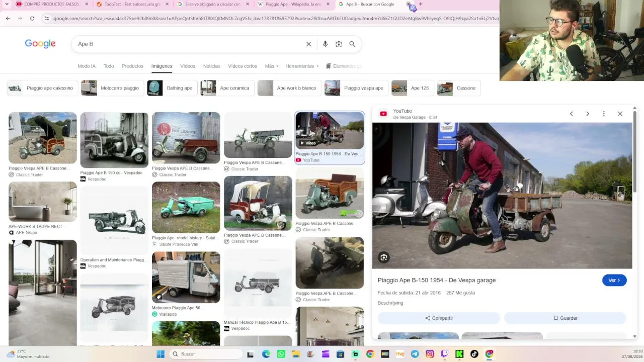Switch to the TodoTest browser tab

(132, 4)
